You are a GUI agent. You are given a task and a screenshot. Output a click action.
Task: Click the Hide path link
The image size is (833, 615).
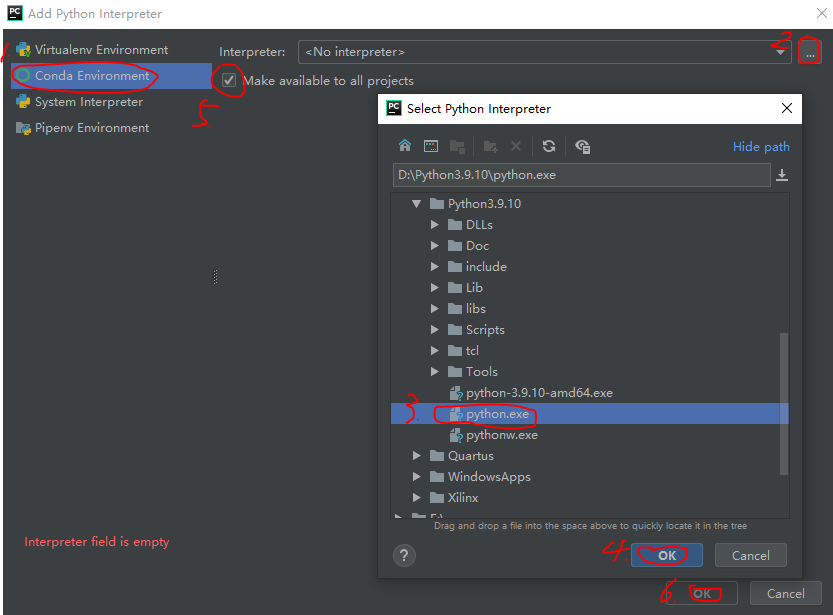click(761, 147)
